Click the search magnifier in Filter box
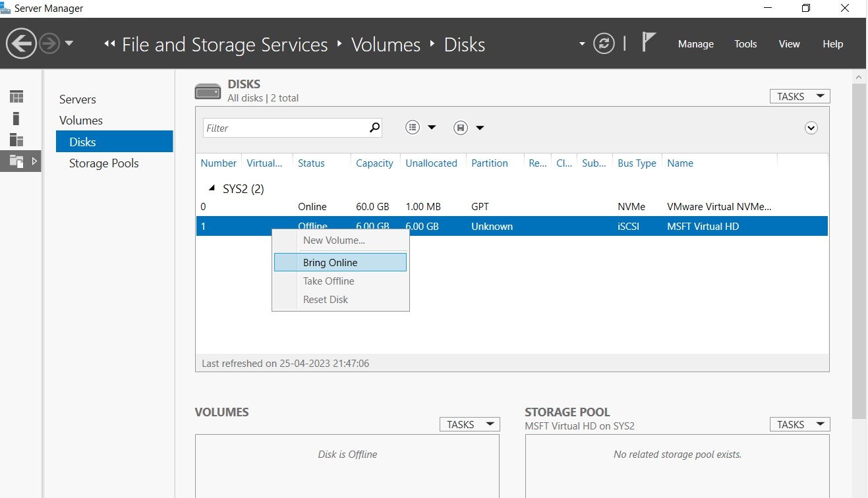The image size is (868, 498). [x=374, y=128]
